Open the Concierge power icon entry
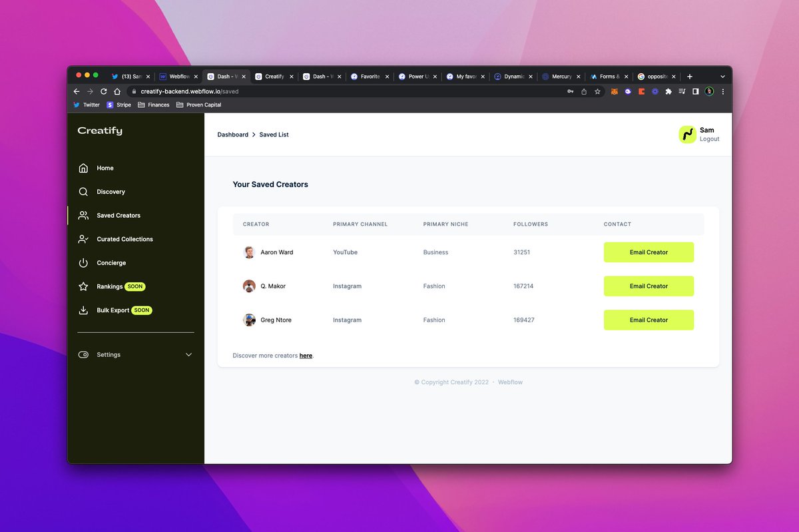This screenshot has height=532, width=799. tap(83, 263)
